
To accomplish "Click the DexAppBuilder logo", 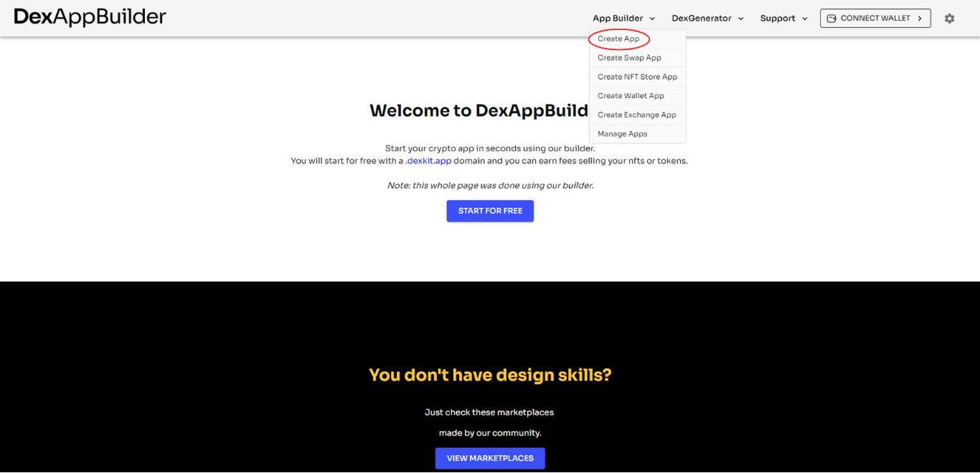I will click(90, 16).
